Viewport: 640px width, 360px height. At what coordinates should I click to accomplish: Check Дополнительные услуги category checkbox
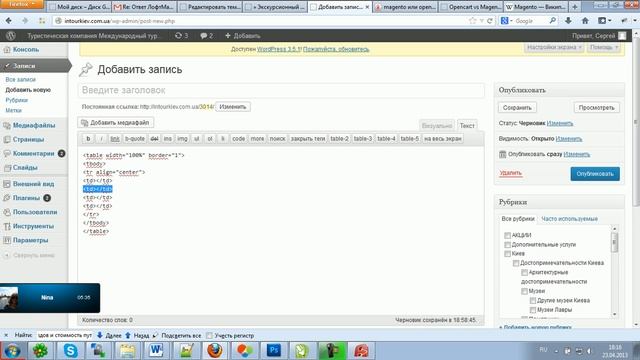tap(507, 245)
